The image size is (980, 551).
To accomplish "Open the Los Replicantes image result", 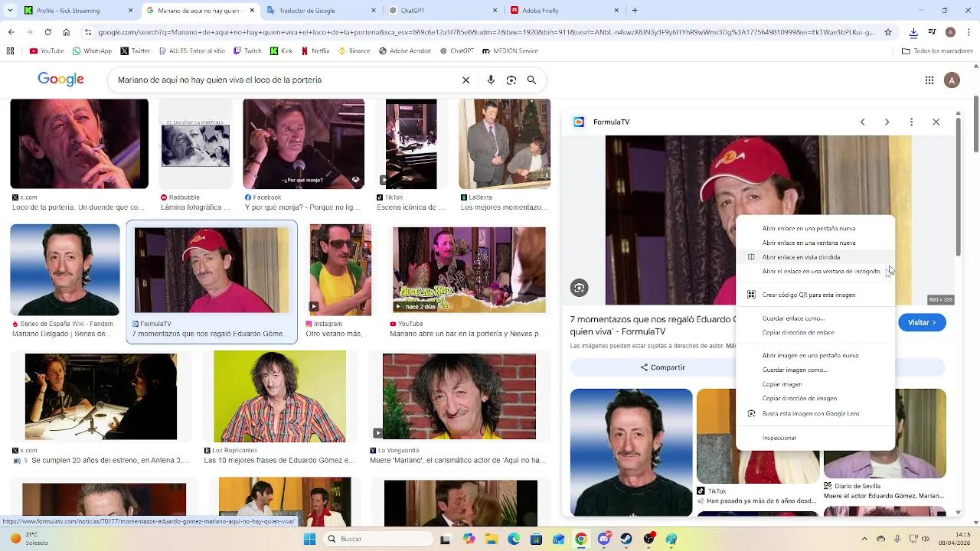I will coord(279,396).
